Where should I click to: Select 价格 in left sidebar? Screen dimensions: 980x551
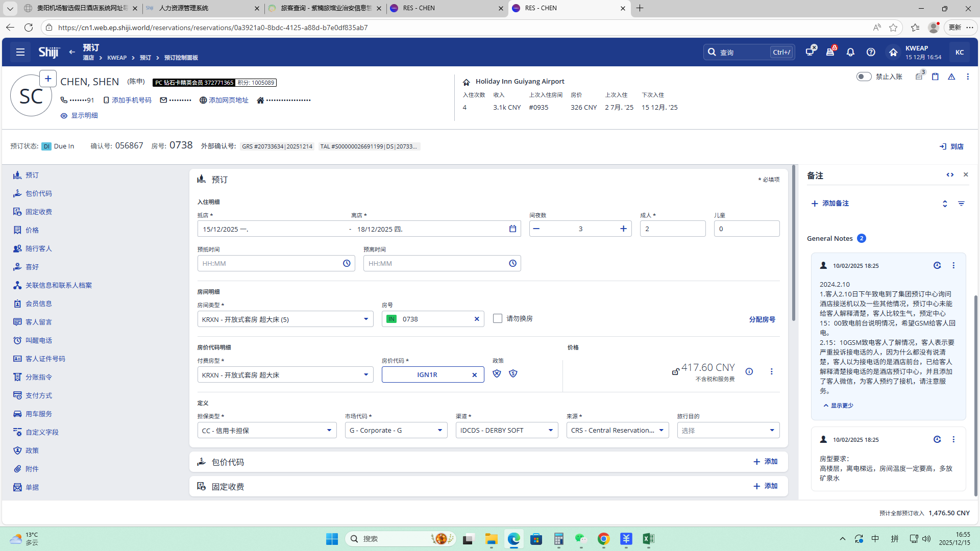(32, 230)
